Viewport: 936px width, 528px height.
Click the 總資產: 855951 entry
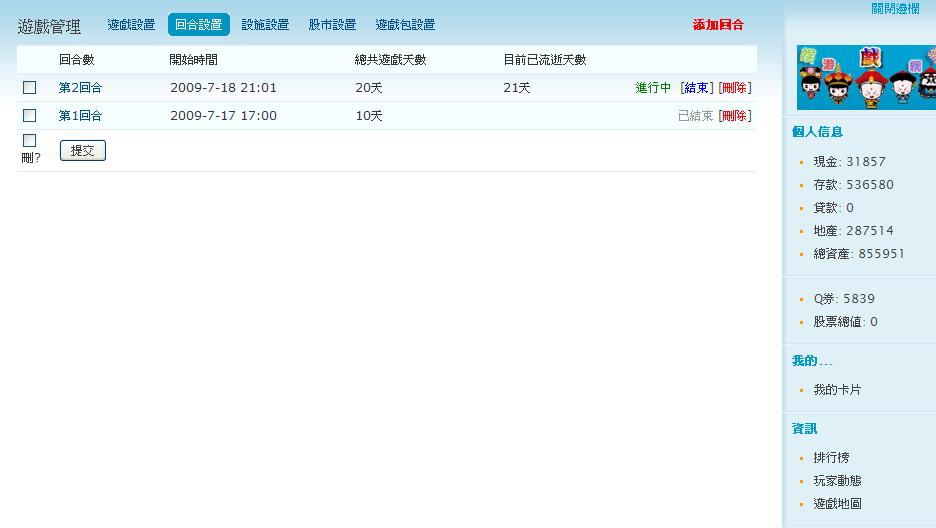coord(859,254)
